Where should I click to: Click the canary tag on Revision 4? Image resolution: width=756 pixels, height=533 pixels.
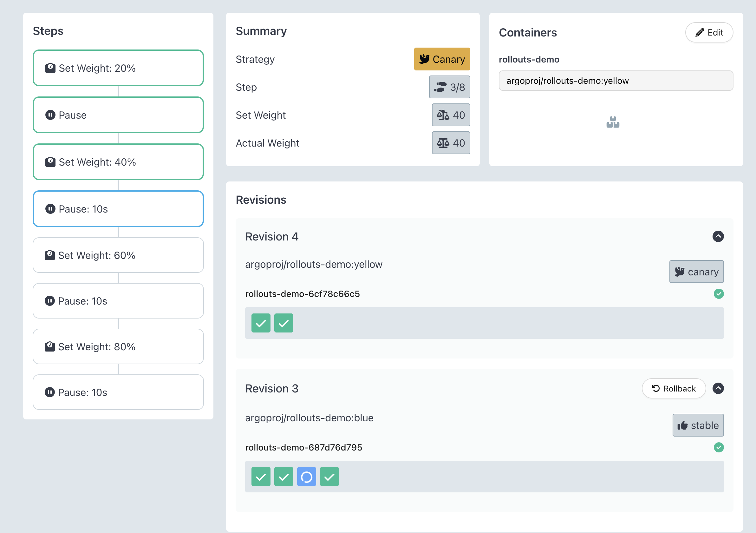point(696,272)
